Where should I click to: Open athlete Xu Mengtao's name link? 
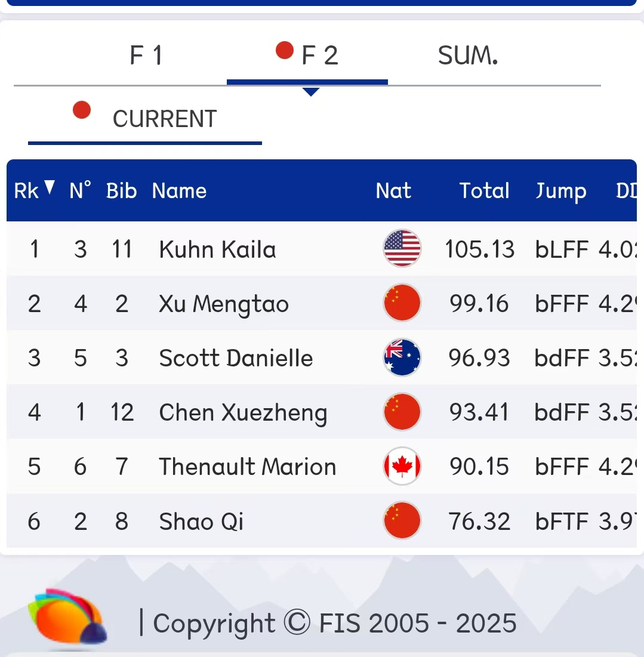click(x=224, y=304)
